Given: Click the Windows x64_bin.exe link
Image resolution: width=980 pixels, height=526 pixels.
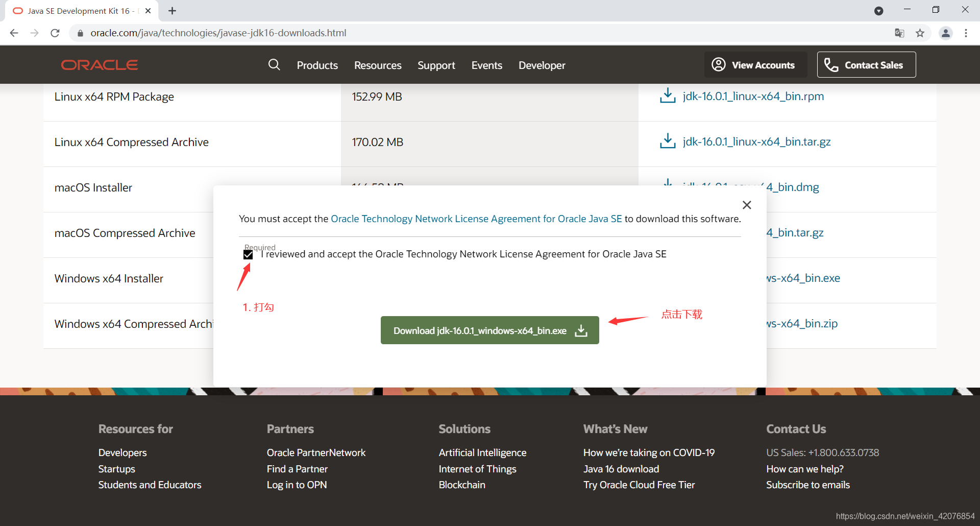Looking at the screenshot, I should 803,278.
